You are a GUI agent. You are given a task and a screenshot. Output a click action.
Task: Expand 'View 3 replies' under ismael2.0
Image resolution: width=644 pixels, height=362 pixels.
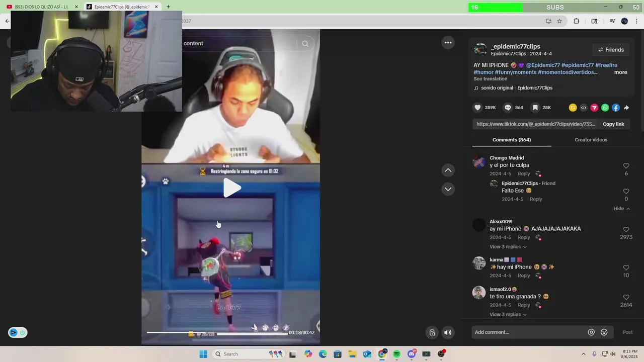508,314
